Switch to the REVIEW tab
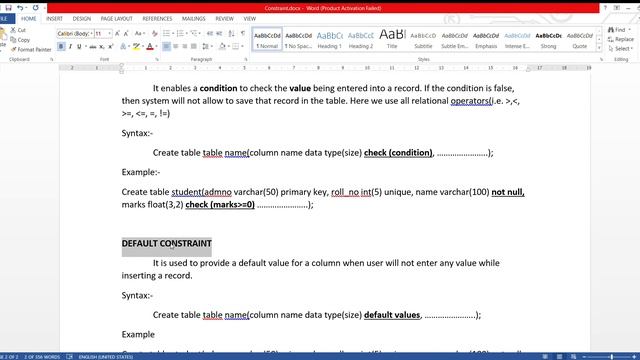The width and height of the screenshot is (640, 360). pyautogui.click(x=224, y=19)
